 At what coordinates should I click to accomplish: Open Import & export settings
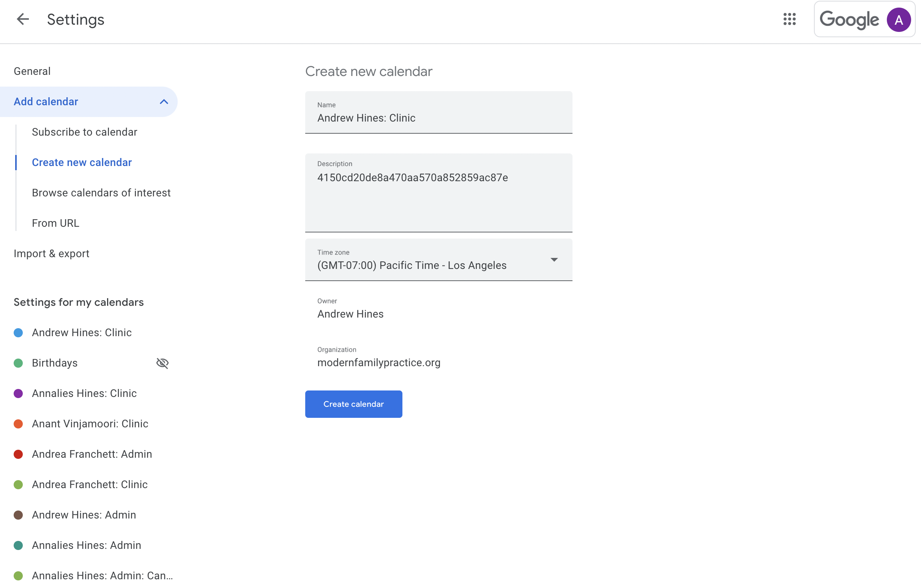click(51, 253)
